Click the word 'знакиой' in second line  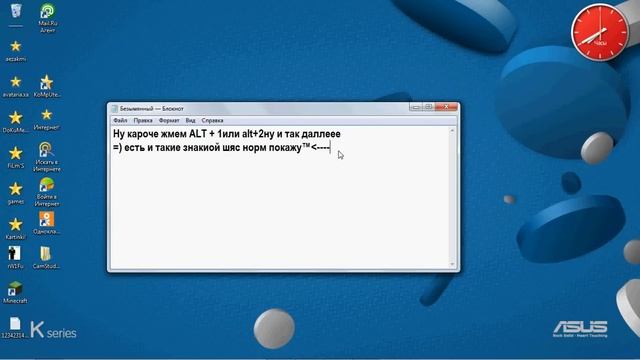202,148
